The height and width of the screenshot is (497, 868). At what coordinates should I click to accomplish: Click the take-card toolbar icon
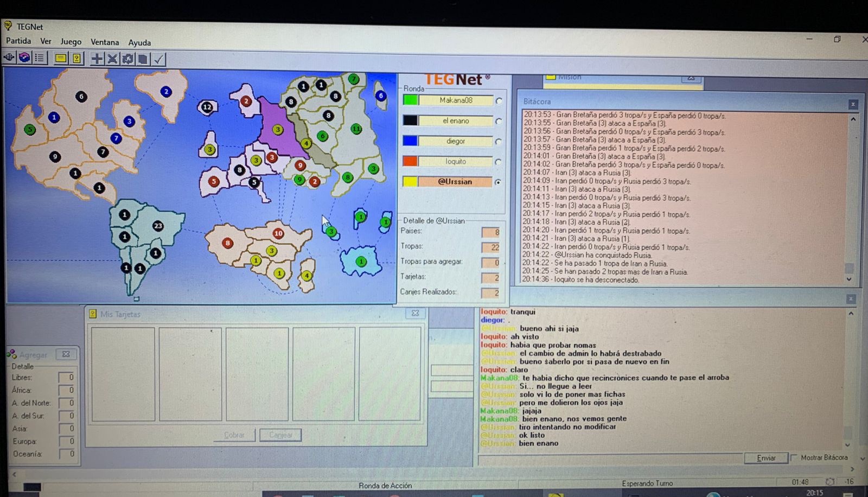click(143, 59)
